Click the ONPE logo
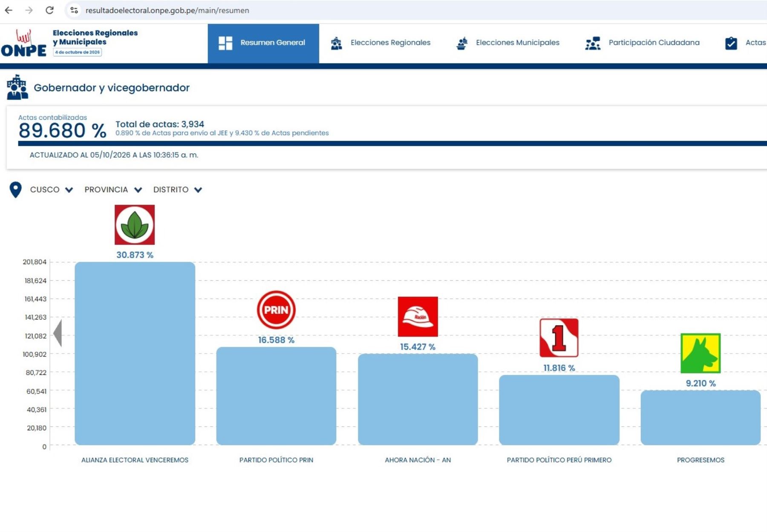767x532 pixels. click(23, 43)
